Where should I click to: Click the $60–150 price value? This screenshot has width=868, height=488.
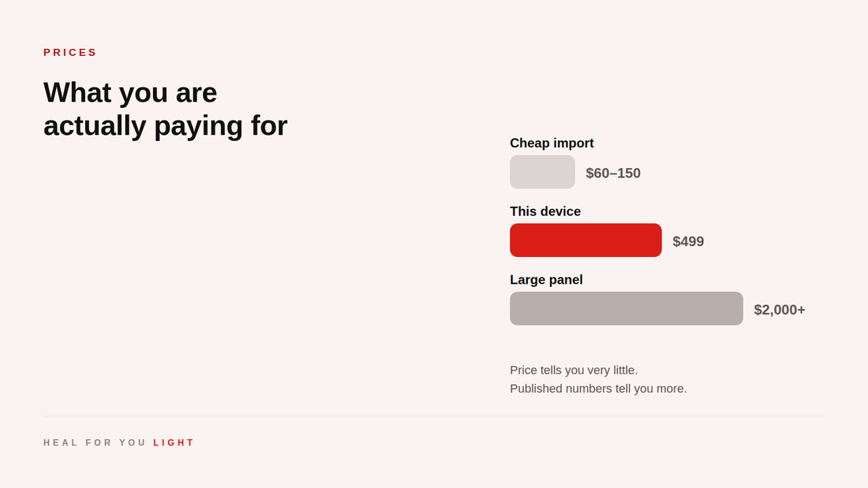click(613, 173)
